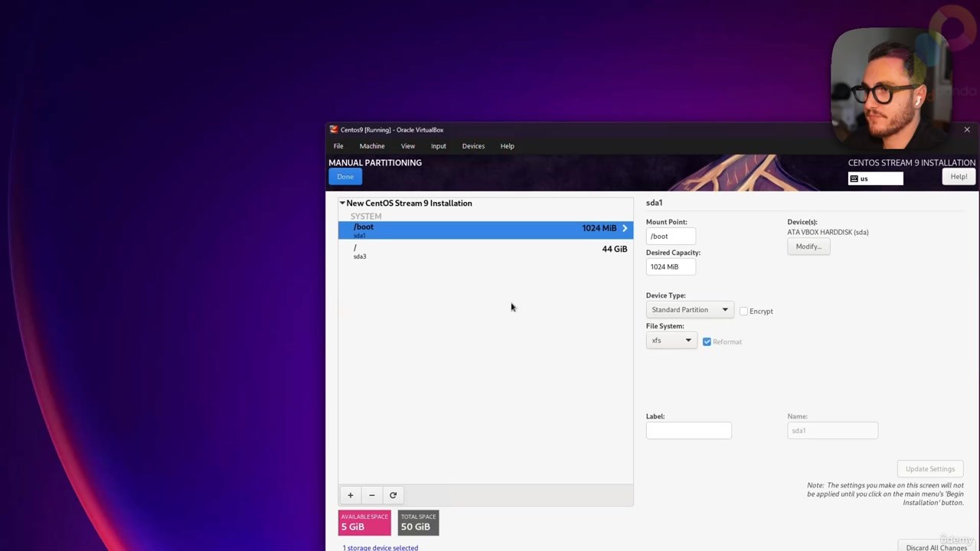
Task: Click the Name field showing sda1
Action: click(832, 431)
